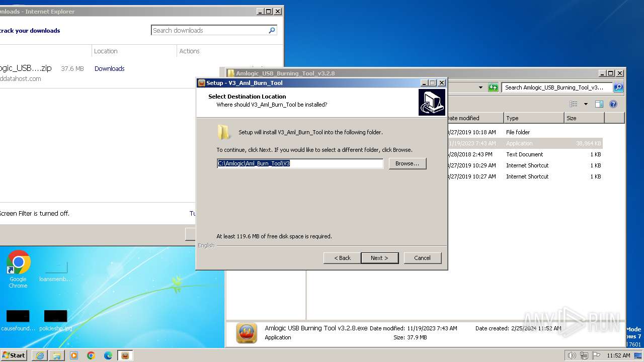Image resolution: width=644 pixels, height=362 pixels.
Task: Select the File folder row in Explorer
Action: click(x=525, y=132)
